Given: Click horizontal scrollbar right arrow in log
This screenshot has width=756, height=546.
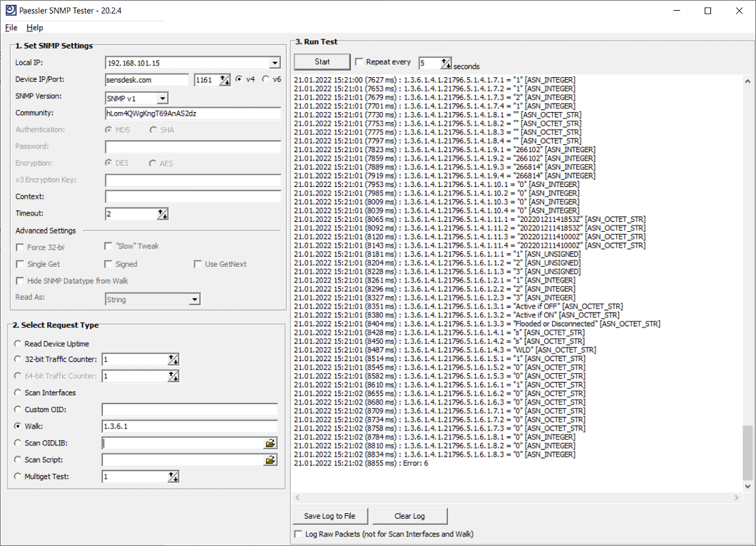Looking at the screenshot, I should (736, 497).
